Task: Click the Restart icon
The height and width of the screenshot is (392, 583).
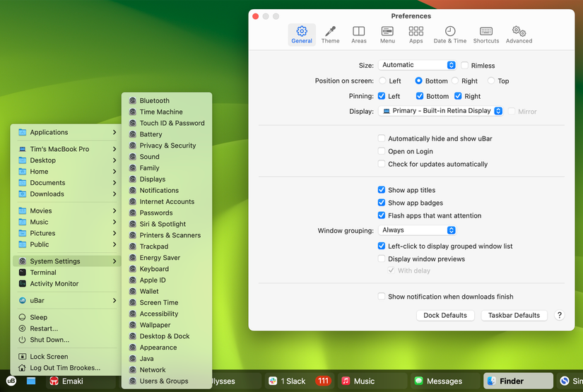Action: pos(23,328)
